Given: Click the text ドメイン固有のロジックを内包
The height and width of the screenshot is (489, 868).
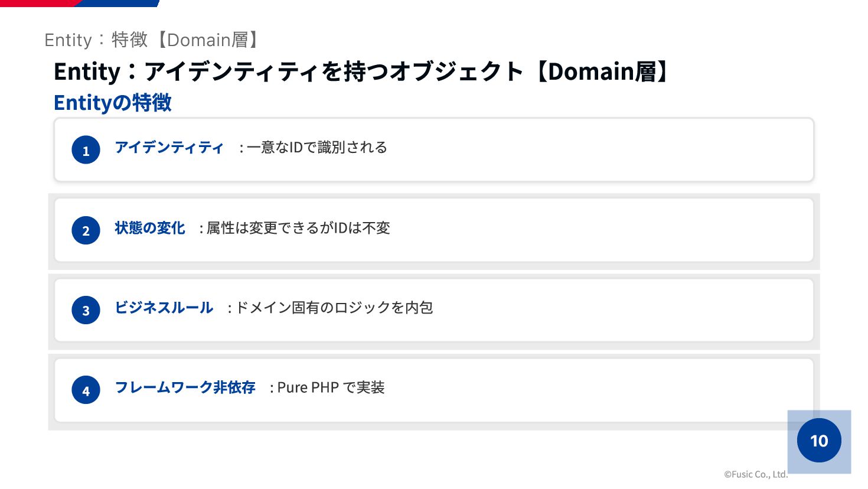Looking at the screenshot, I should (334, 308).
